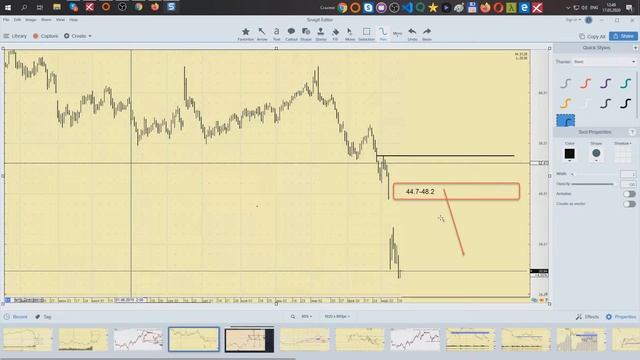
Task: Click the Opacity value field
Action: [x=628, y=184]
